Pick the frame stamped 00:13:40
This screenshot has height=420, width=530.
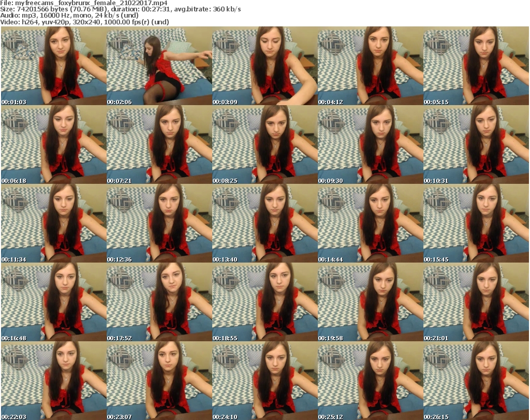(x=265, y=224)
